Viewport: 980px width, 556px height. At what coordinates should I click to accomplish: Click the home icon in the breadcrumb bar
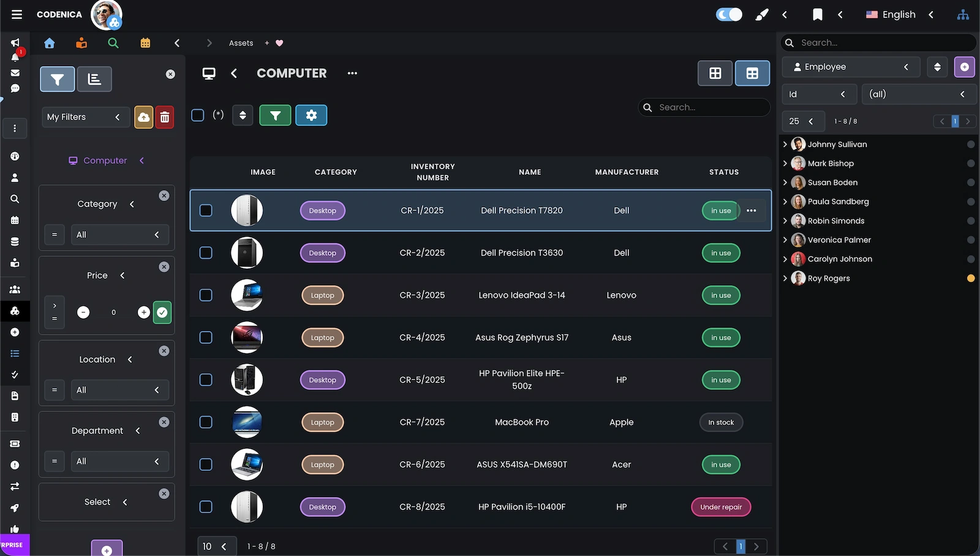point(49,43)
